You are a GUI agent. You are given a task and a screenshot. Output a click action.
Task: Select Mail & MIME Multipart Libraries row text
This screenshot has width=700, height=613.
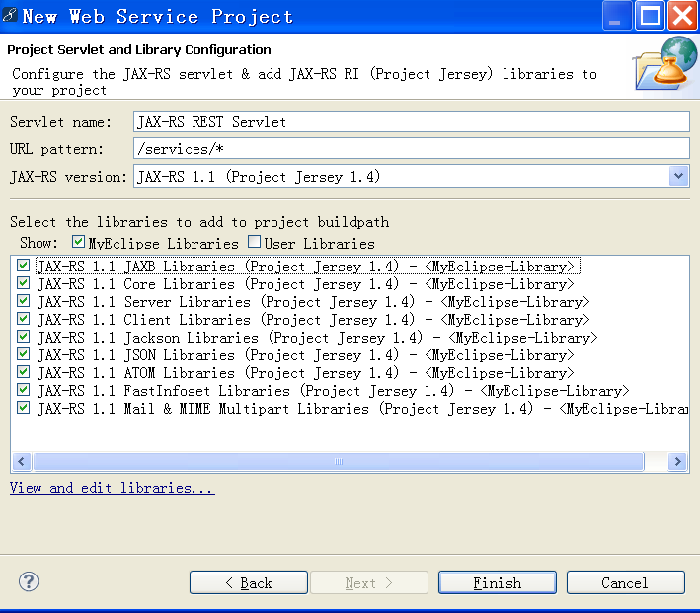362,408
